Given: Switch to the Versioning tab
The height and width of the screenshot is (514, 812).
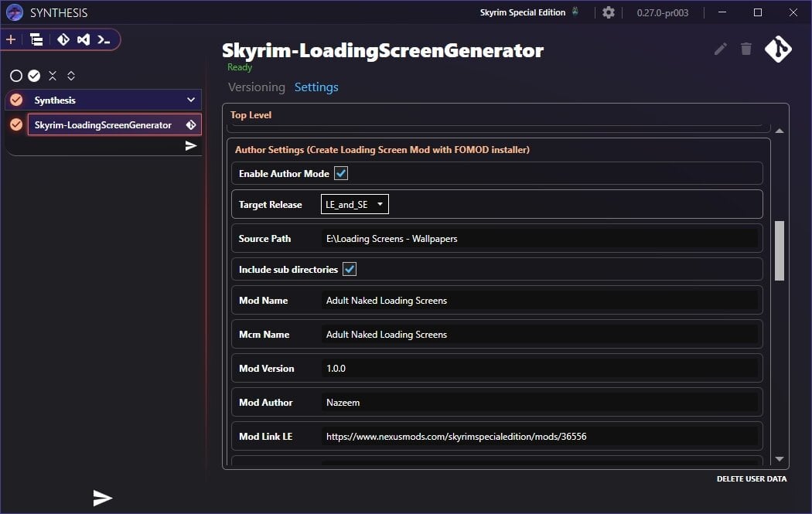Looking at the screenshot, I should click(256, 87).
